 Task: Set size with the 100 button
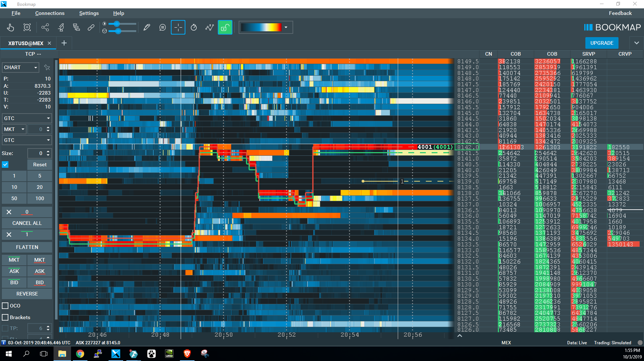[x=40, y=198]
